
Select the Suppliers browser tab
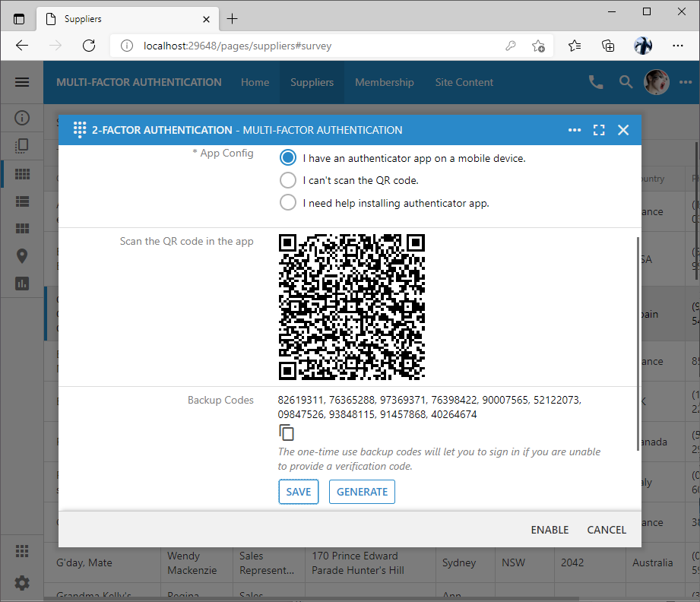coord(128,19)
